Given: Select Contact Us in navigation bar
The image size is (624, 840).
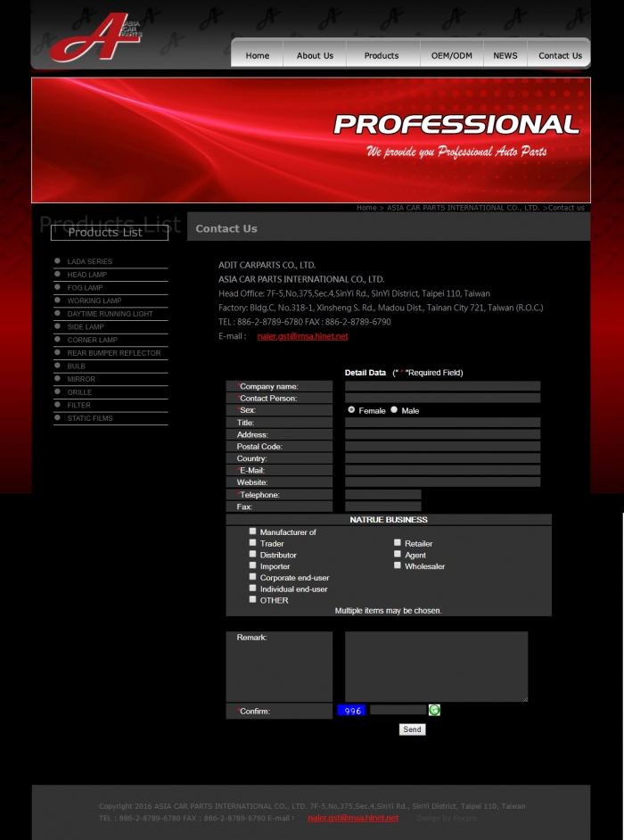Looking at the screenshot, I should pyautogui.click(x=560, y=55).
